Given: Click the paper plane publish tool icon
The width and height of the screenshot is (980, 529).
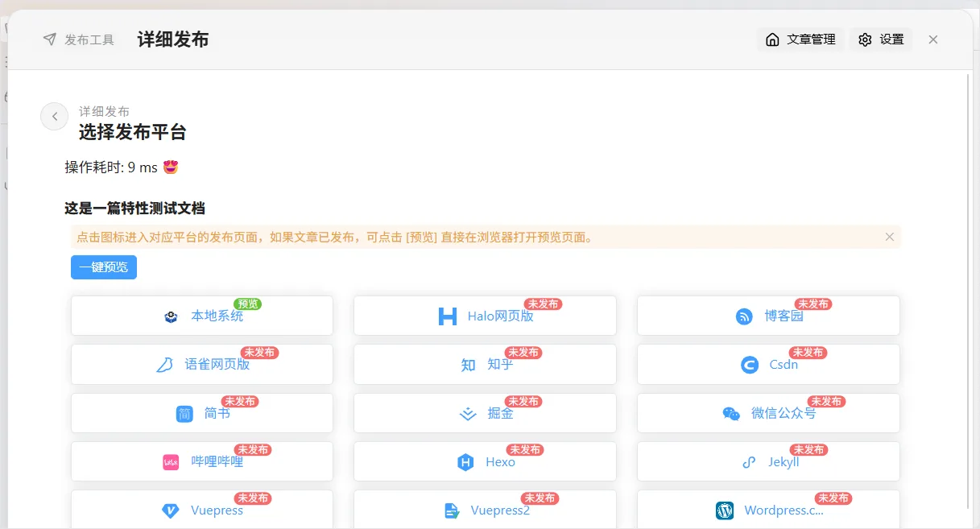Looking at the screenshot, I should (x=50, y=39).
